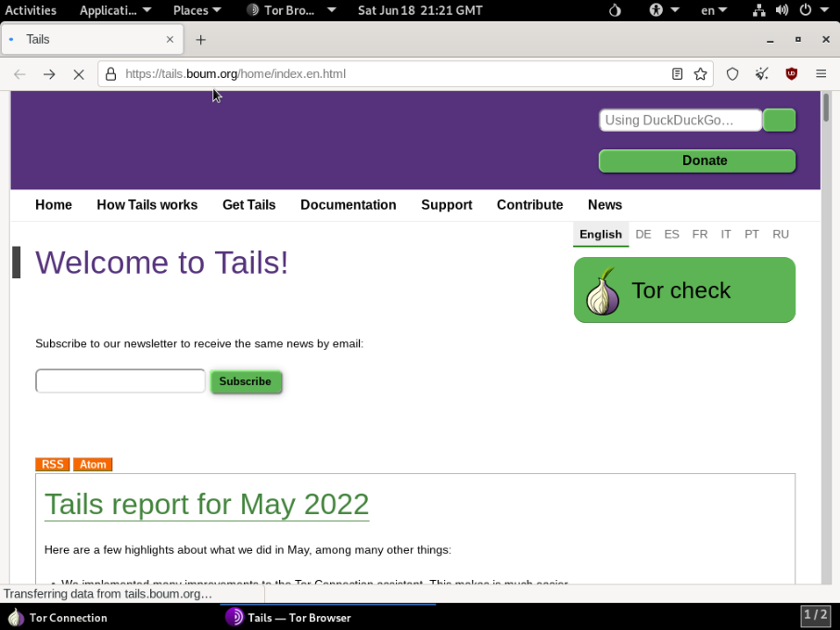Stop loading the page
The width and height of the screenshot is (840, 630).
point(79,74)
